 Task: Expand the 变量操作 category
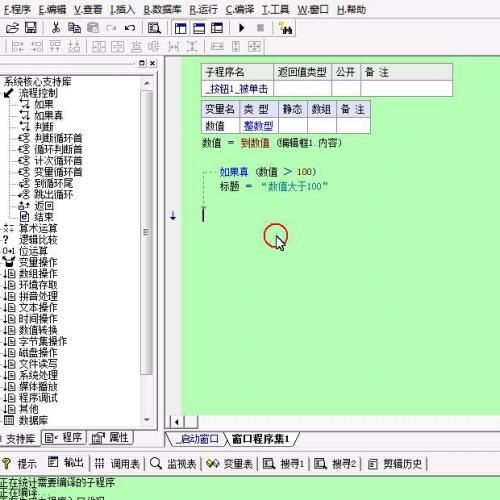(38, 262)
